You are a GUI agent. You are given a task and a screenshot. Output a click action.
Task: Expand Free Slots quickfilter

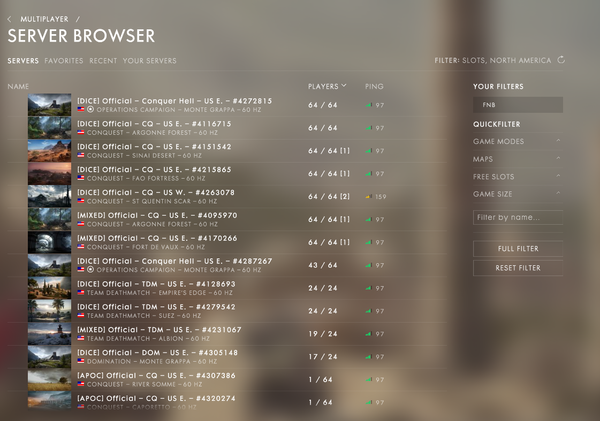point(517,176)
